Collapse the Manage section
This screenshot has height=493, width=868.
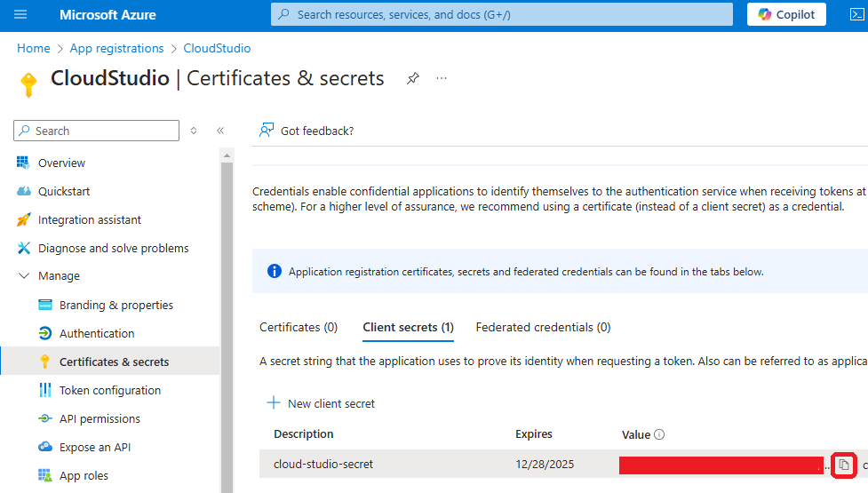coord(24,276)
